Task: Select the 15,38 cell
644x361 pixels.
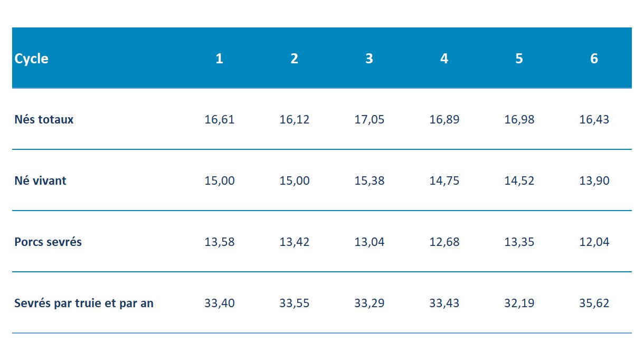Action: [370, 181]
